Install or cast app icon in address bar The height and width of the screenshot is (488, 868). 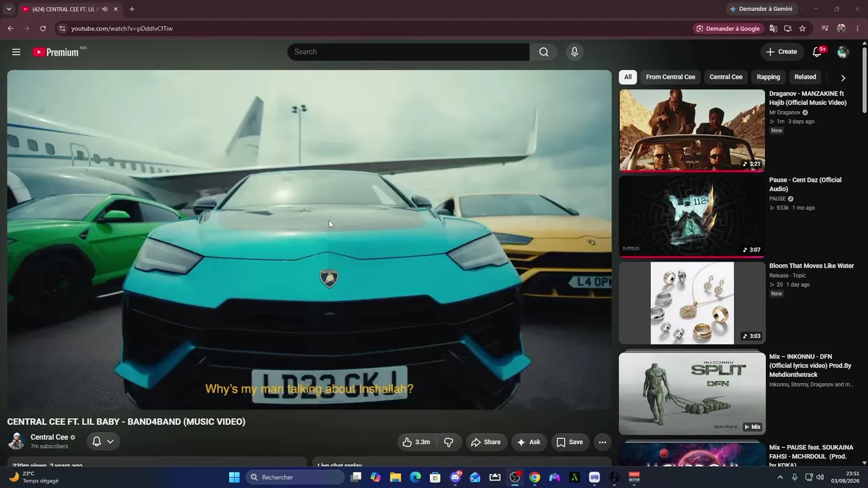tap(788, 28)
